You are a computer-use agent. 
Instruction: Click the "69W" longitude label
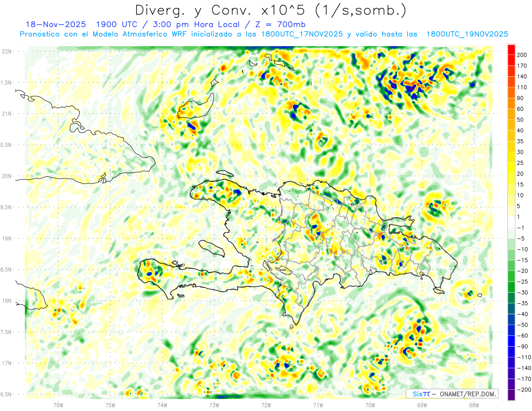tap(422, 404)
